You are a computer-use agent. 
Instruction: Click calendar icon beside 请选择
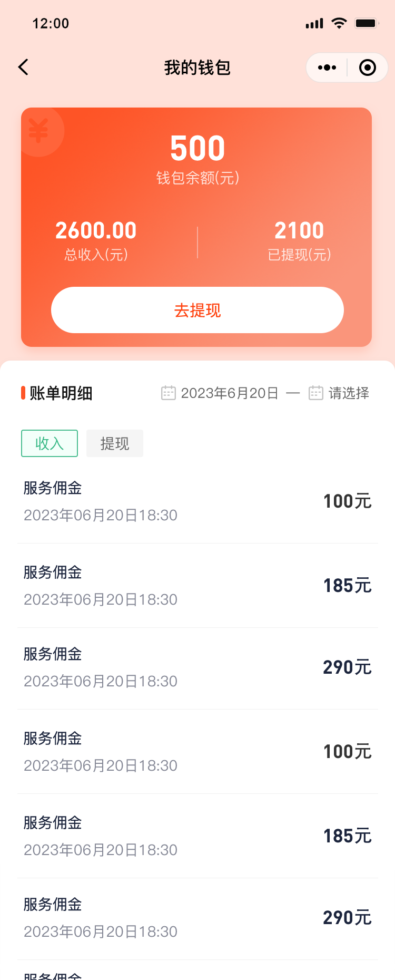tap(315, 393)
